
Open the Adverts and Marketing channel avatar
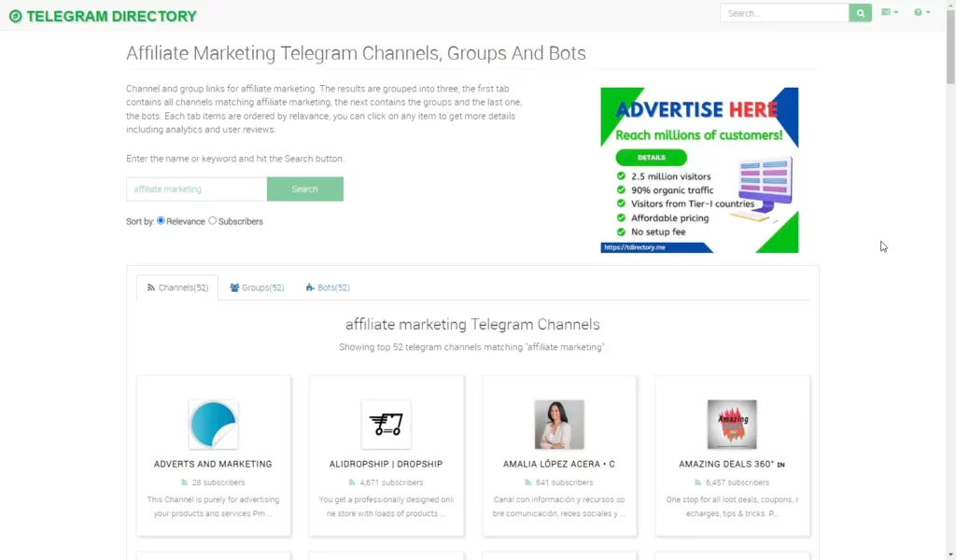[214, 424]
